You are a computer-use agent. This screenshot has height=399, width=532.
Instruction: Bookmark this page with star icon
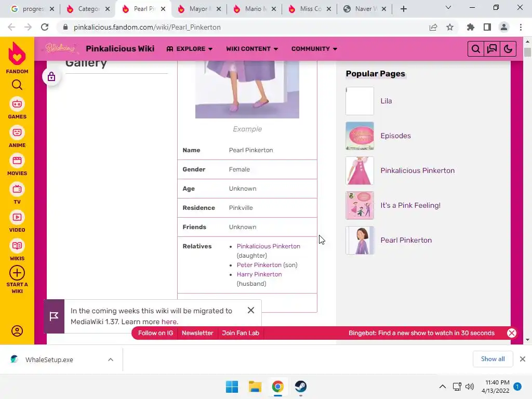[450, 27]
